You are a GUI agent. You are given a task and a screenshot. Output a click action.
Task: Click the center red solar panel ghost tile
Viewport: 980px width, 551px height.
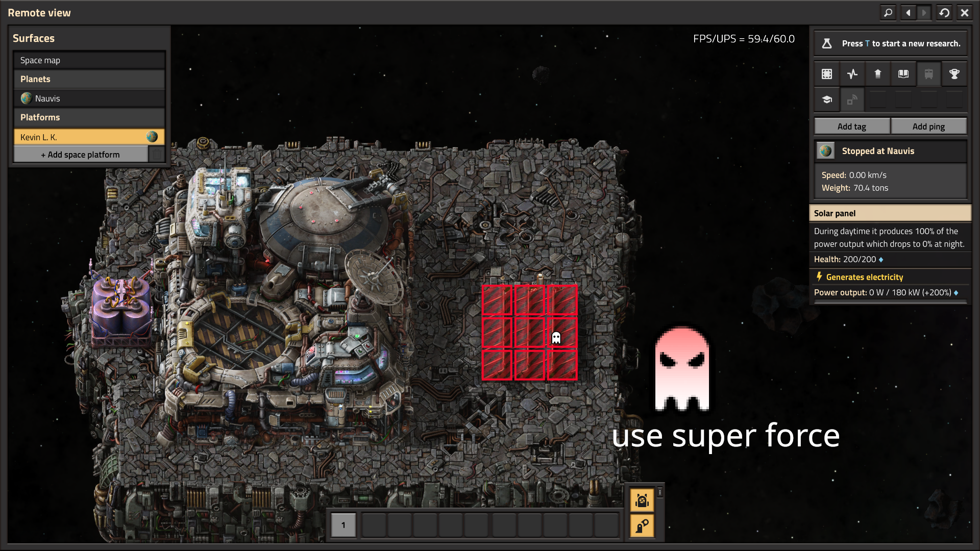pos(529,333)
